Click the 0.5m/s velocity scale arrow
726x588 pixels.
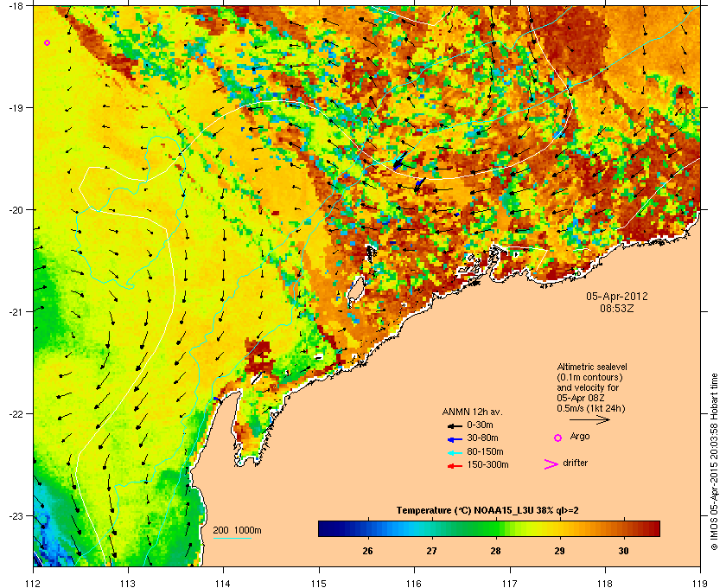click(589, 419)
